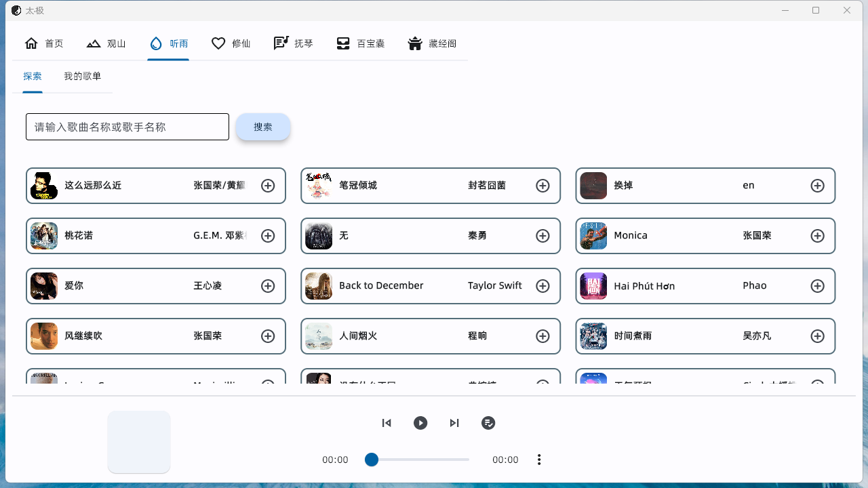Click the playback progress slider handle
The image size is (868, 488).
coord(371,460)
